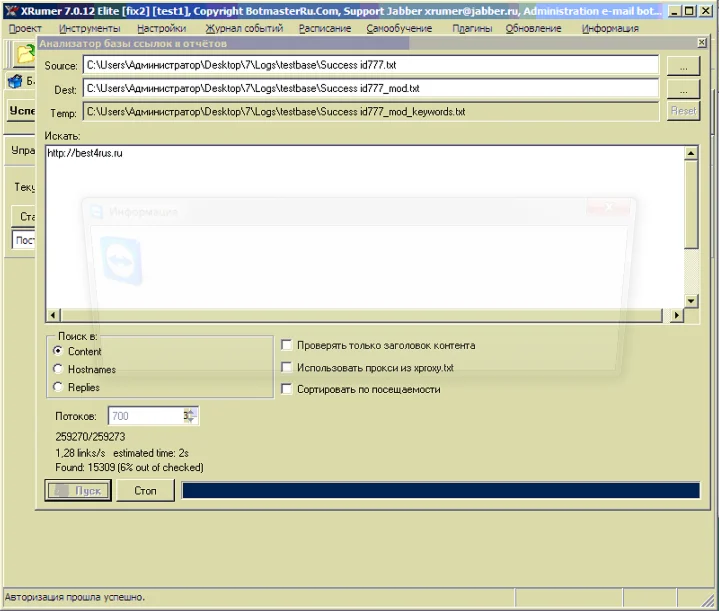This screenshot has width=719, height=611.
Task: Open the Инструменты menu
Action: (x=89, y=28)
